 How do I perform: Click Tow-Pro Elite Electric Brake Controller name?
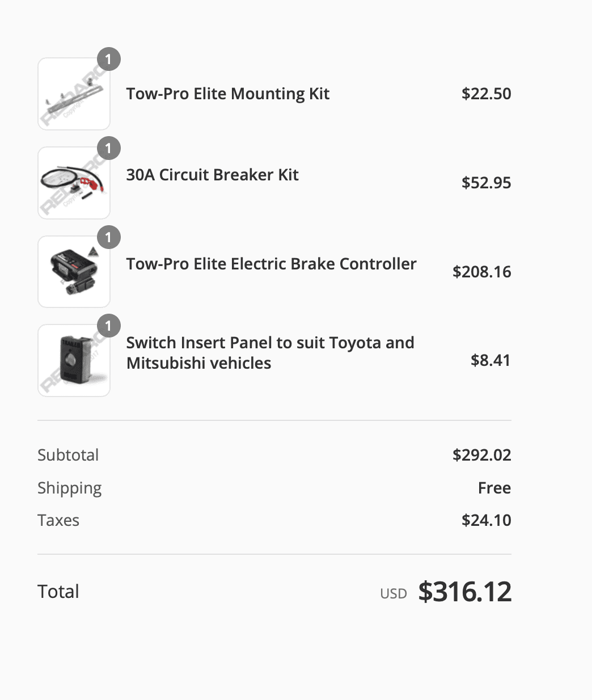[x=271, y=264]
